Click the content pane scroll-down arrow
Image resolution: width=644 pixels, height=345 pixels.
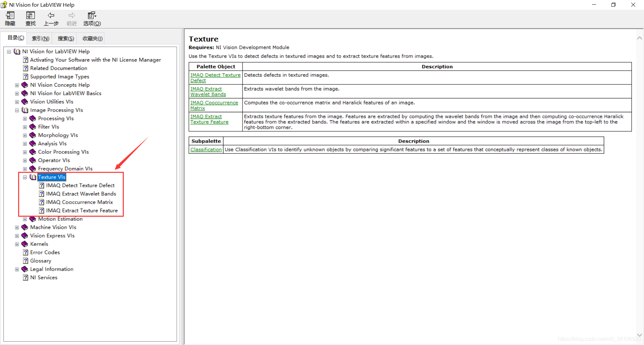tap(639, 335)
